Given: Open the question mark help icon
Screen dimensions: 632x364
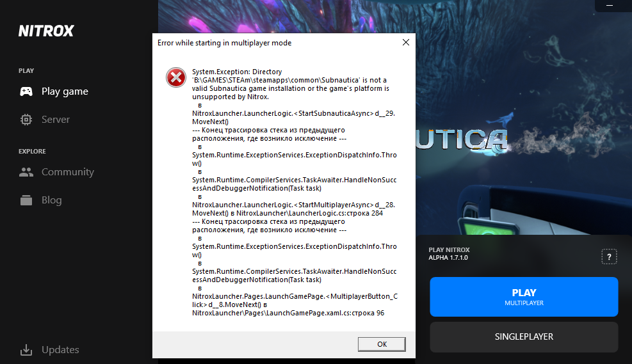Looking at the screenshot, I should coord(609,257).
